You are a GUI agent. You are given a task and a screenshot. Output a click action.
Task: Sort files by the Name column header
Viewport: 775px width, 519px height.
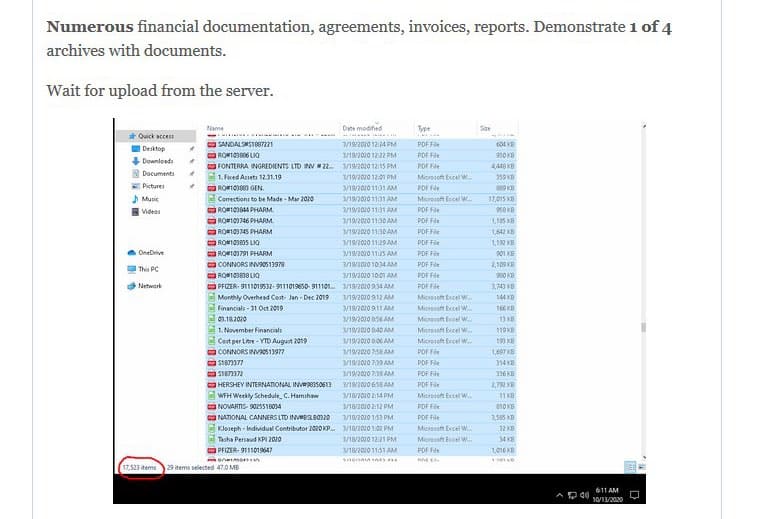(x=214, y=128)
